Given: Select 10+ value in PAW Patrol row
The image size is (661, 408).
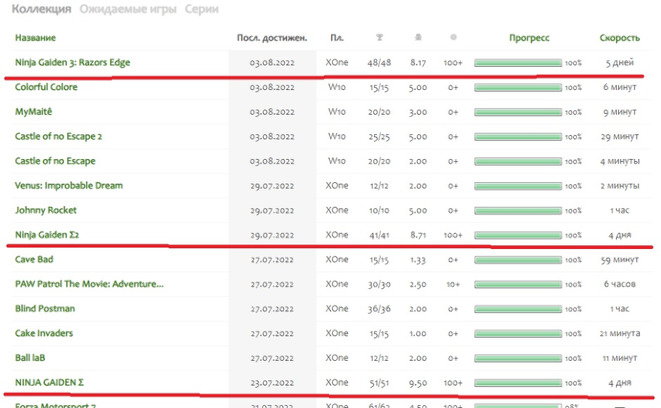Looking at the screenshot, I should (453, 285).
